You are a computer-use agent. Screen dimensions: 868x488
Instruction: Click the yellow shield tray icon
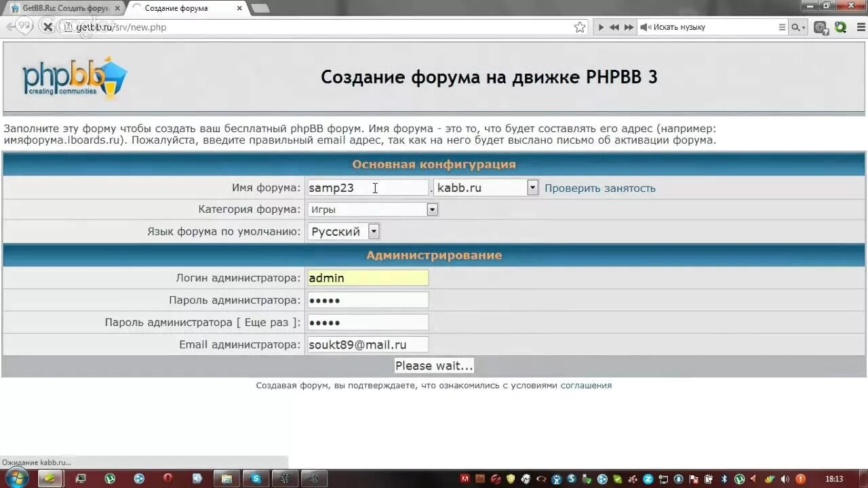(511, 479)
